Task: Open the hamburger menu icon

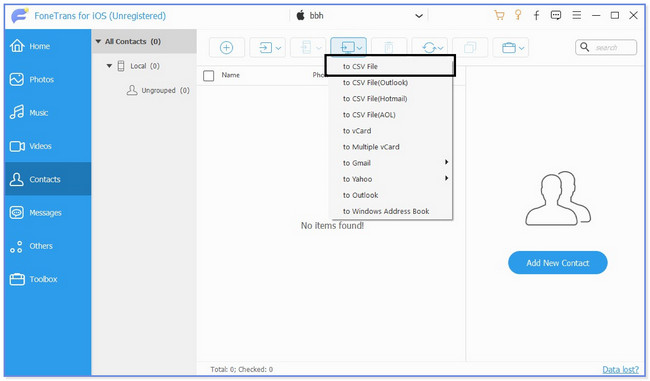Action: pyautogui.click(x=577, y=15)
